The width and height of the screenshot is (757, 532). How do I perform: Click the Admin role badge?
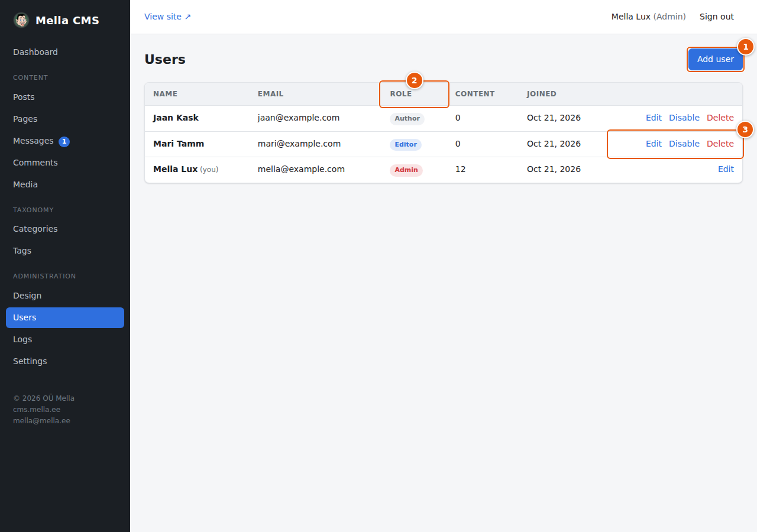point(406,170)
